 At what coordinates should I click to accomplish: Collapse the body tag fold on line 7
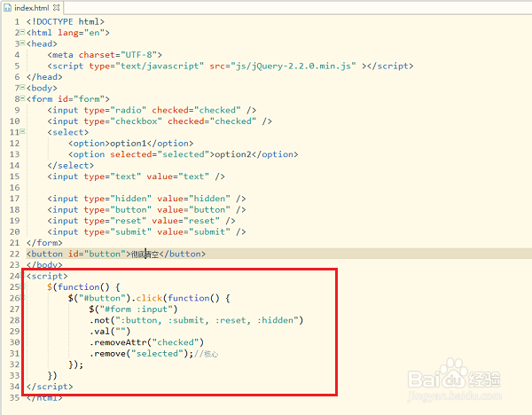22,87
